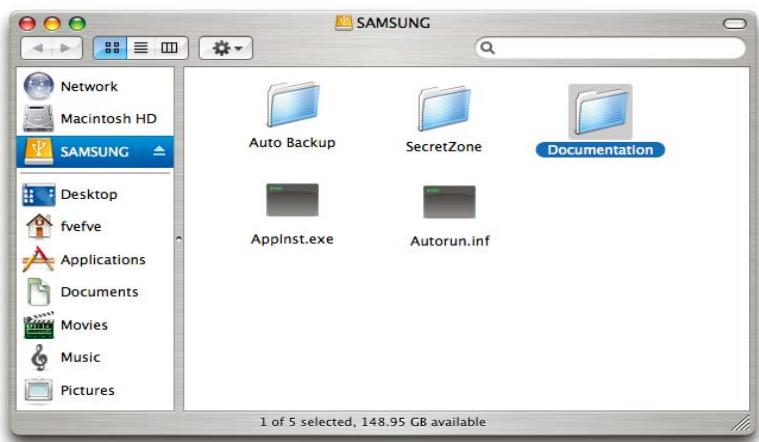The image size is (759, 442).
Task: Click the window resize grip corner
Action: point(741,423)
